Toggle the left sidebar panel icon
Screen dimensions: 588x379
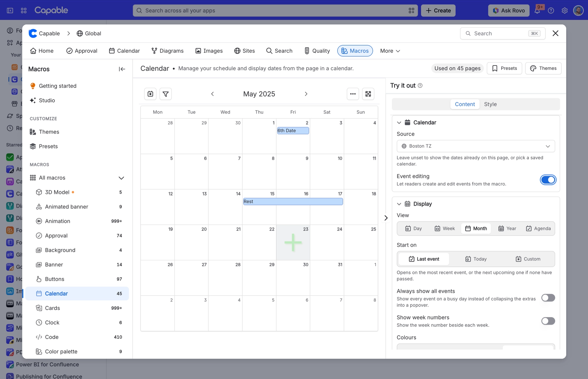pyautogui.click(x=10, y=11)
